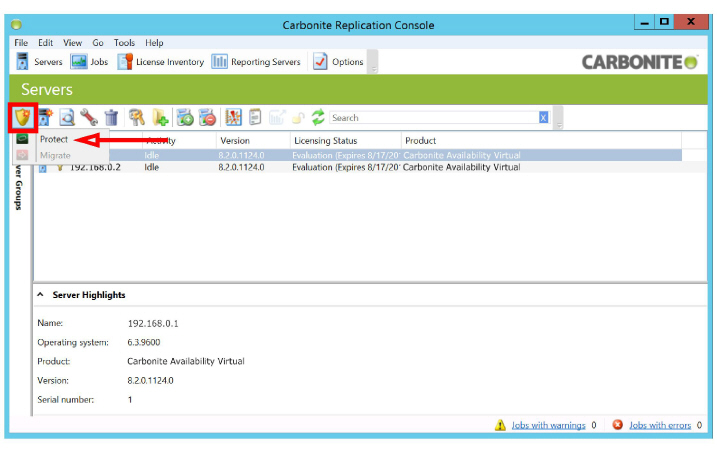Open License Inventory in main toolbar
The height and width of the screenshot is (455, 717).
coord(161,61)
